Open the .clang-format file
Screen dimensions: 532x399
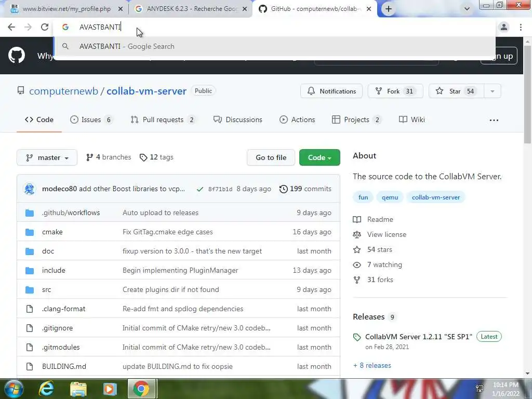pos(64,309)
